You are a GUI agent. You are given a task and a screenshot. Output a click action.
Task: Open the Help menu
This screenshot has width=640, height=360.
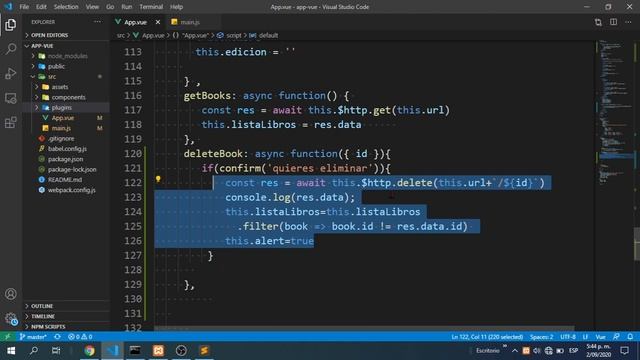(x=176, y=7)
